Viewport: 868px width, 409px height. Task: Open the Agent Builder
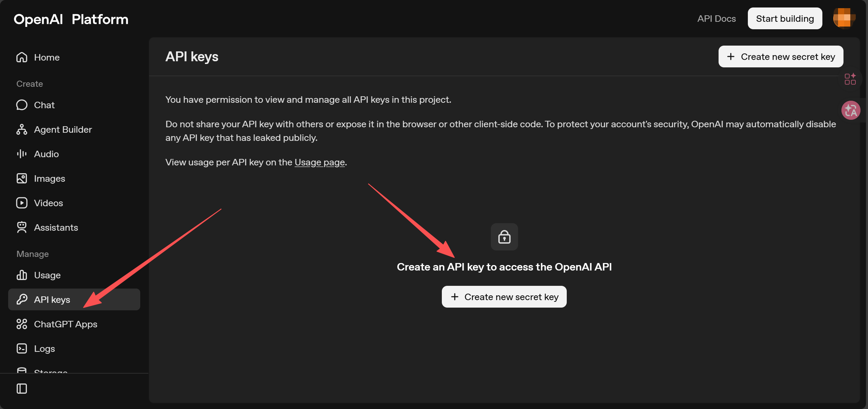[63, 129]
